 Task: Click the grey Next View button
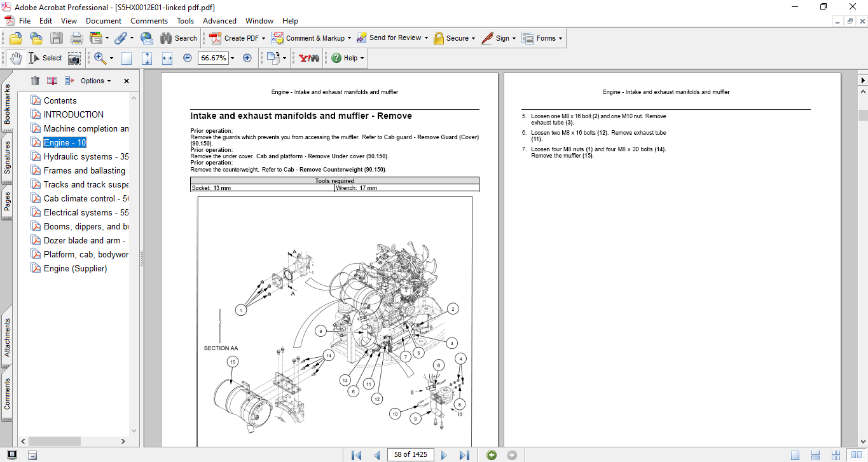pos(512,455)
